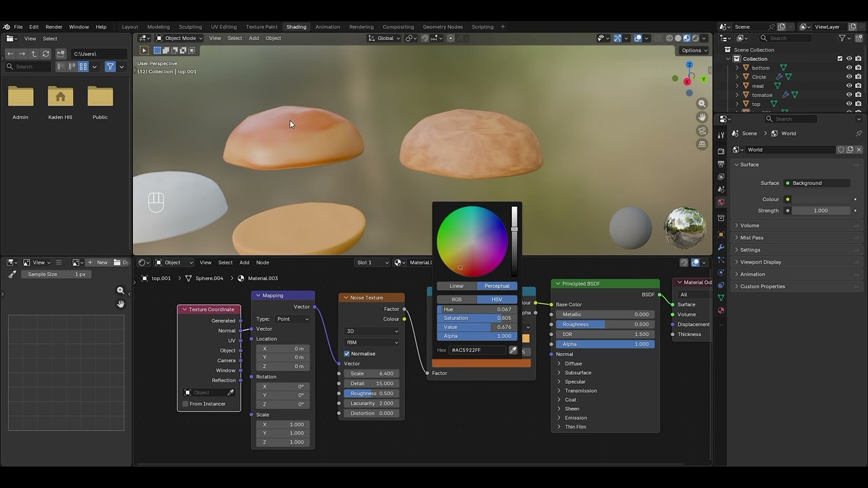Image resolution: width=868 pixels, height=488 pixels.
Task: Click the image editor pan hand icon
Action: [x=121, y=304]
